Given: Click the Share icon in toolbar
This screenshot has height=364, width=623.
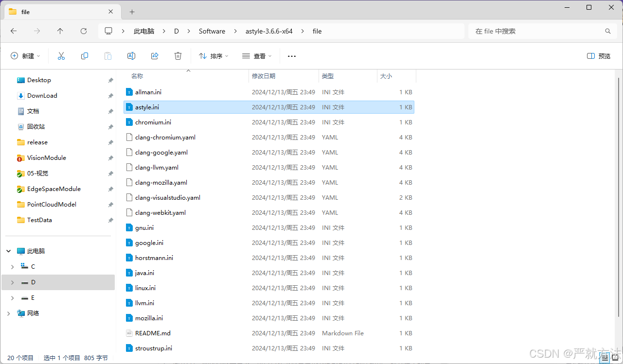Looking at the screenshot, I should pyautogui.click(x=154, y=56).
